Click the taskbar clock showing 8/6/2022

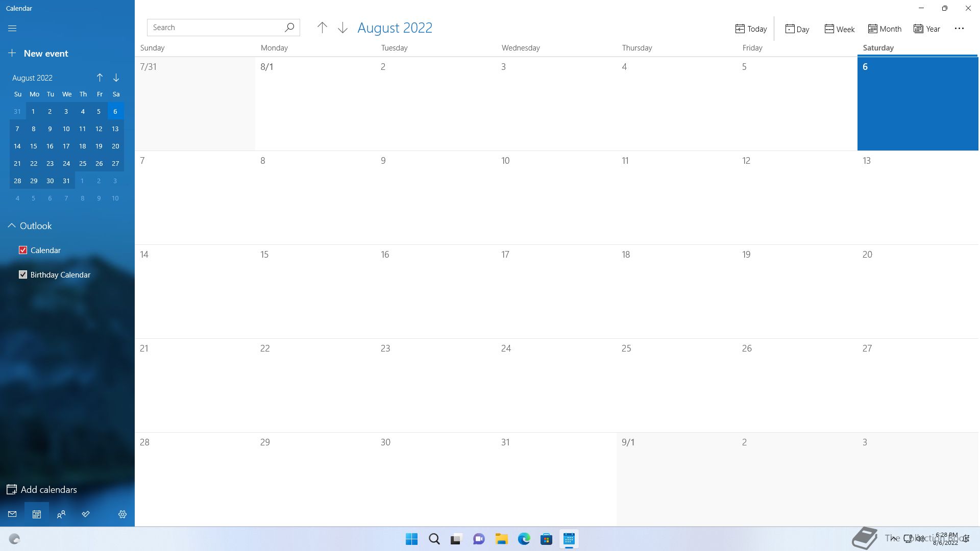[x=945, y=539]
